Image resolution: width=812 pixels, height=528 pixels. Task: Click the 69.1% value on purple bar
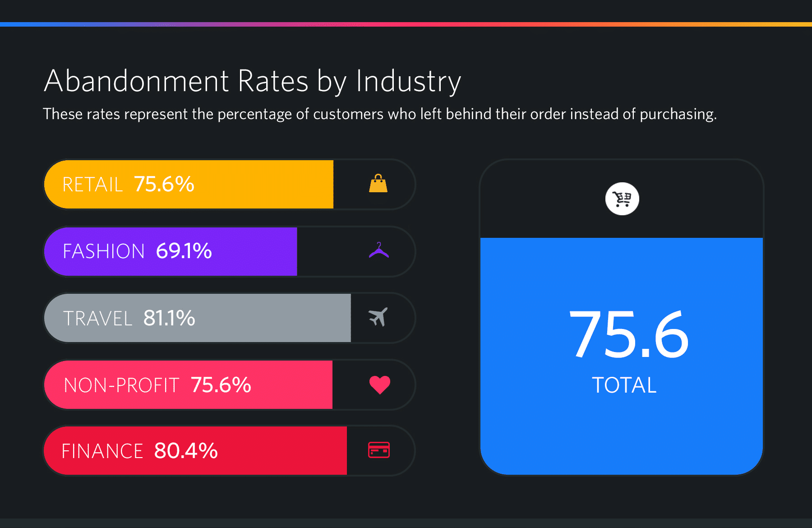(x=184, y=251)
